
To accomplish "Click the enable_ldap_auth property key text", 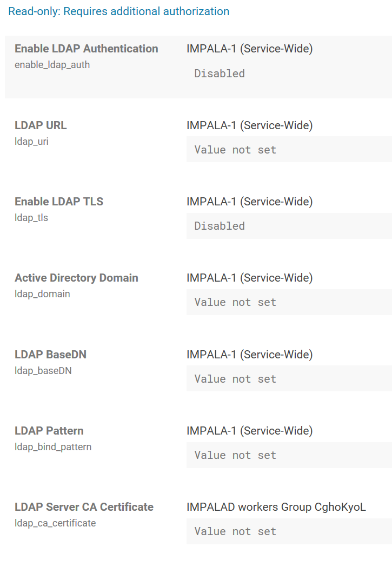I will 52,65.
